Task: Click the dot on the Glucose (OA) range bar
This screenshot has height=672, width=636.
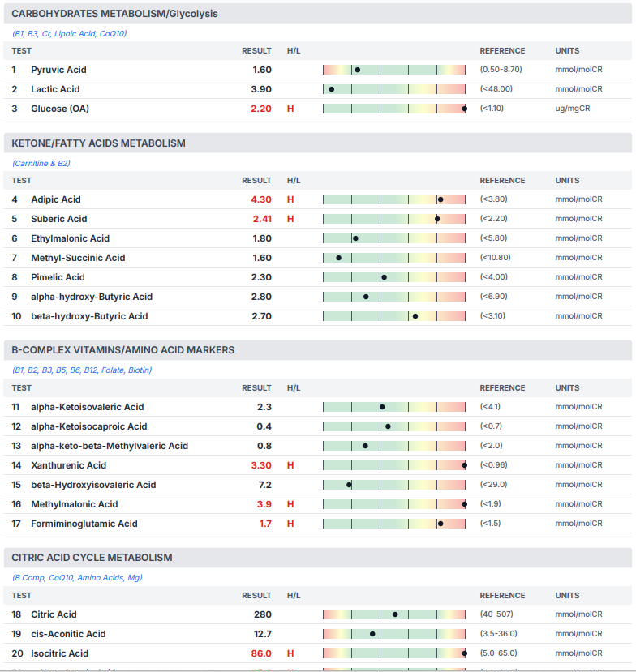Action: click(x=464, y=109)
